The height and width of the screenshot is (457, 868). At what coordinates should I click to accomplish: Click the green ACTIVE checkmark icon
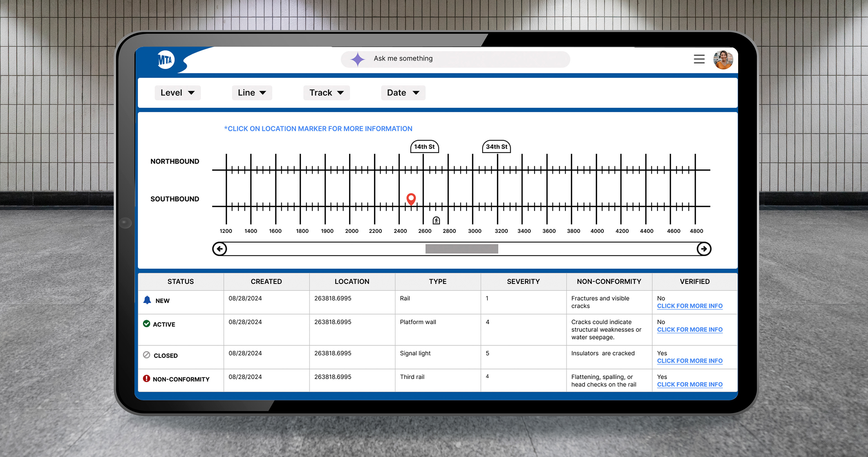pyautogui.click(x=146, y=324)
